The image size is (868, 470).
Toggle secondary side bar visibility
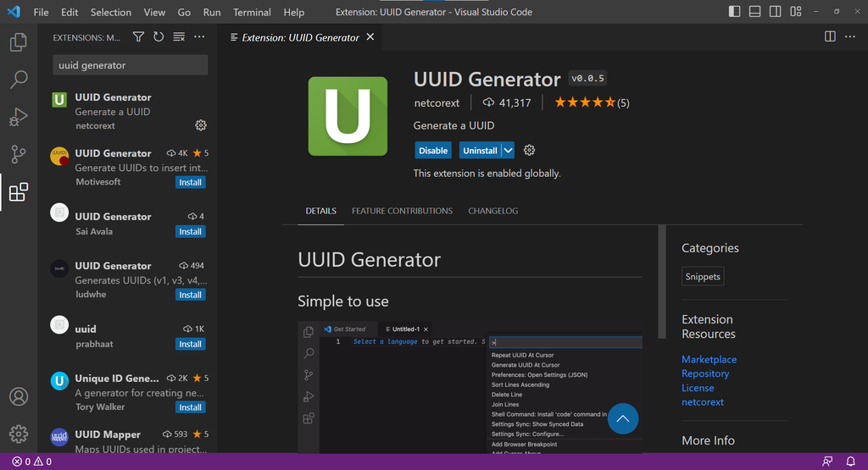tap(775, 12)
